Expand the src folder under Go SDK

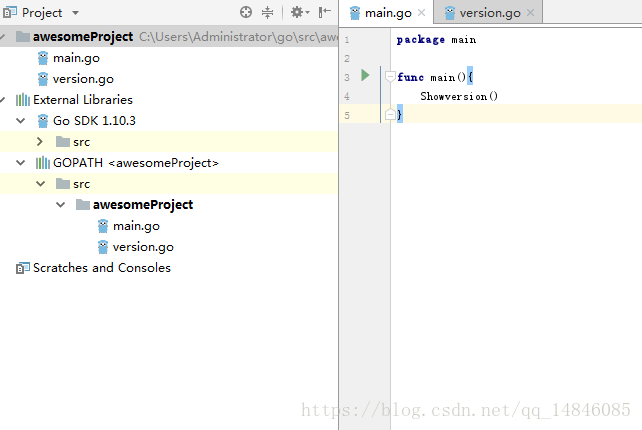40,142
